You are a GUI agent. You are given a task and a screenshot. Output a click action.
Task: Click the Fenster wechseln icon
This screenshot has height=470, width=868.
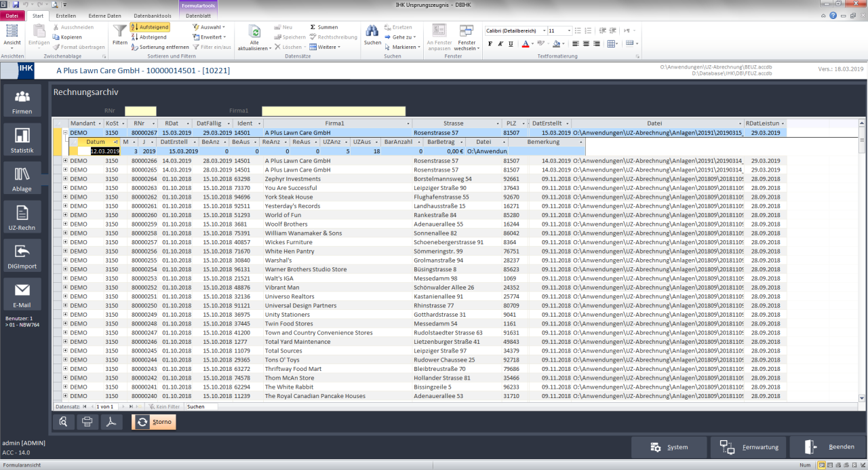(x=467, y=37)
